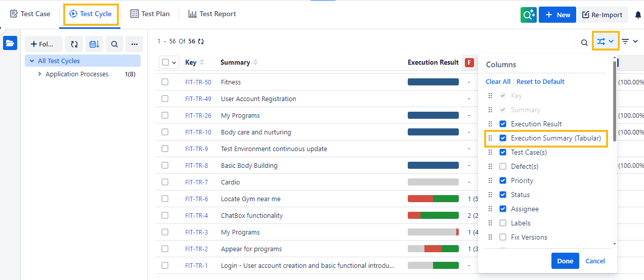Click the New button
Viewport: 644px width, 280px height.
click(x=557, y=15)
